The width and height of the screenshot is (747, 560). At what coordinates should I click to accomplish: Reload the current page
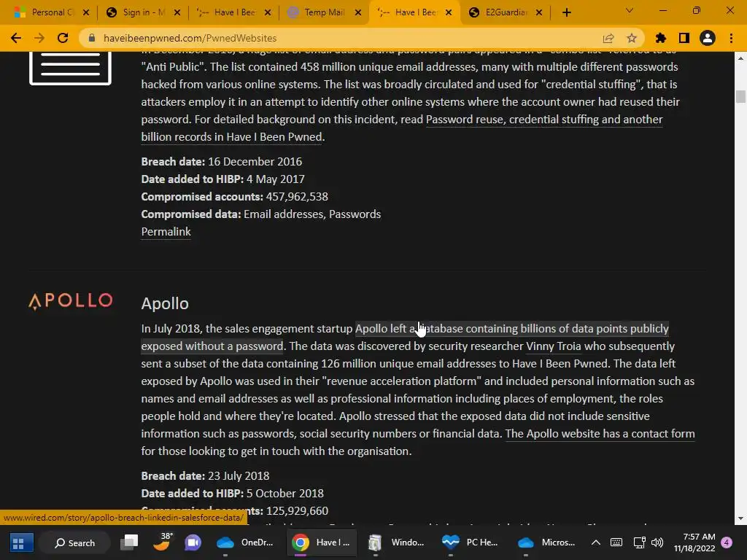point(63,38)
